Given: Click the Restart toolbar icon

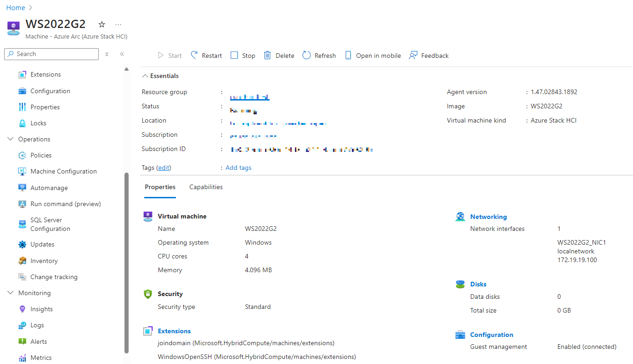Looking at the screenshot, I should pyautogui.click(x=195, y=55).
